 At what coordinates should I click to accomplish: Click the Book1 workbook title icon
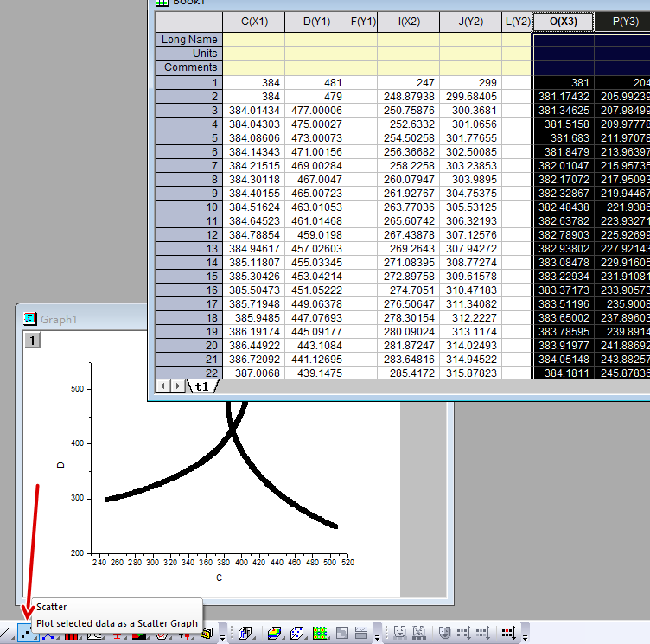[x=161, y=3]
